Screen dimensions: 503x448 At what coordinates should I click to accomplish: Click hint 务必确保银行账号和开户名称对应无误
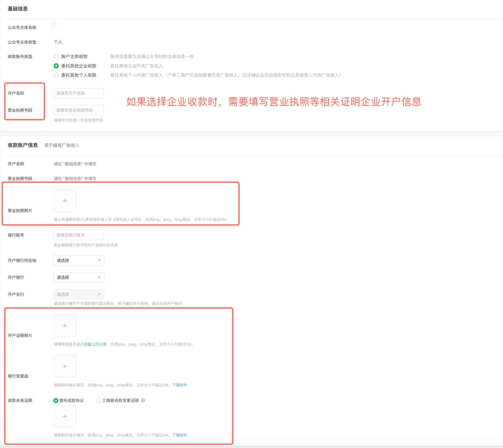(x=86, y=245)
